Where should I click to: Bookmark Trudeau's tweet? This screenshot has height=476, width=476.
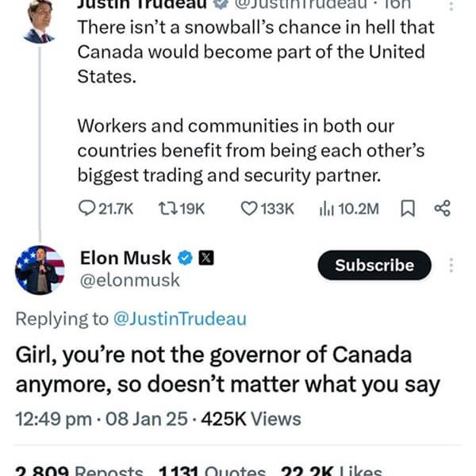(x=407, y=208)
